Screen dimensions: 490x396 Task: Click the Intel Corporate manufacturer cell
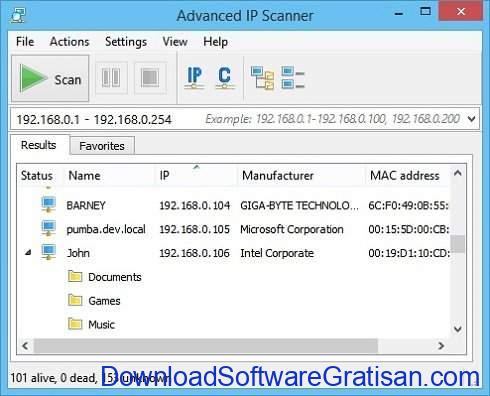tap(277, 253)
